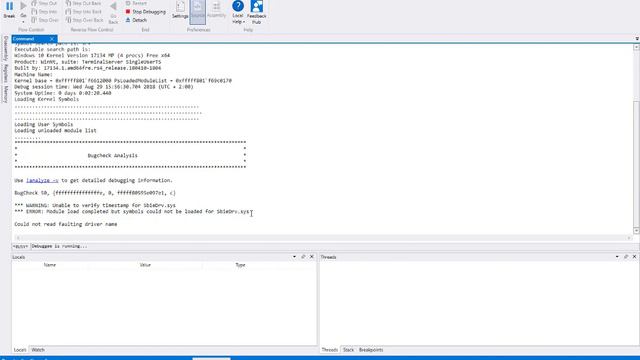
Task: Switch to the Stack tab
Action: pos(348,350)
